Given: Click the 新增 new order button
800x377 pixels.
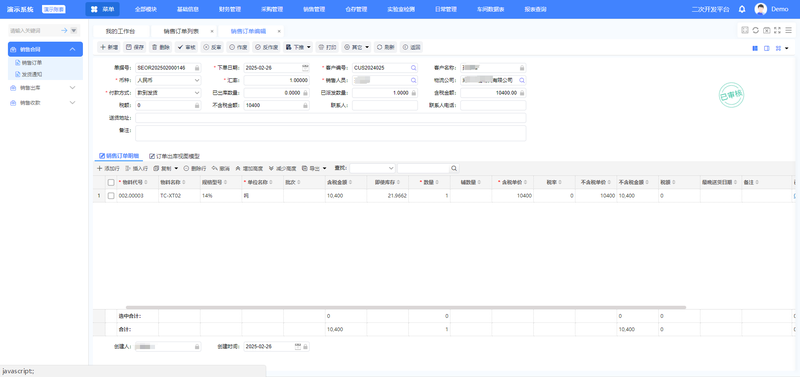Looking at the screenshot, I should point(109,47).
